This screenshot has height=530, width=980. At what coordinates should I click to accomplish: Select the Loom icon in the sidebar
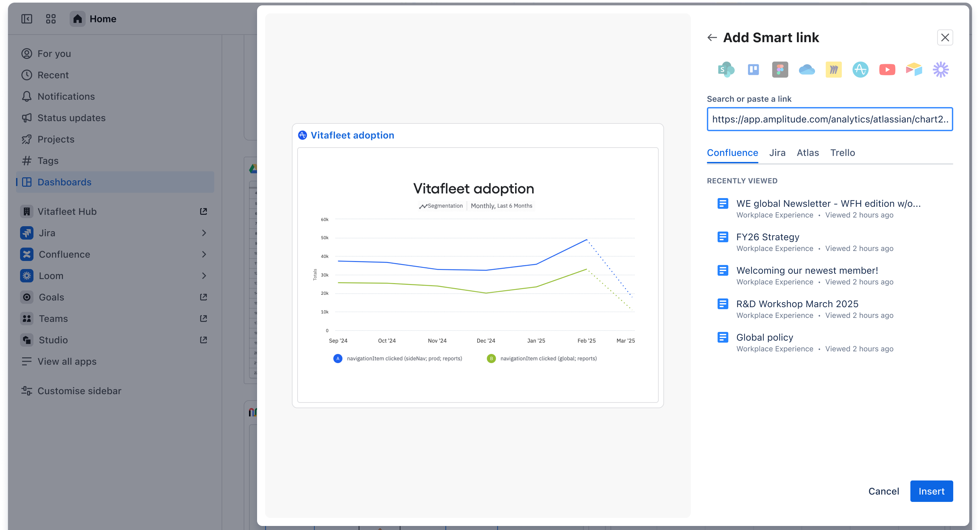point(27,276)
